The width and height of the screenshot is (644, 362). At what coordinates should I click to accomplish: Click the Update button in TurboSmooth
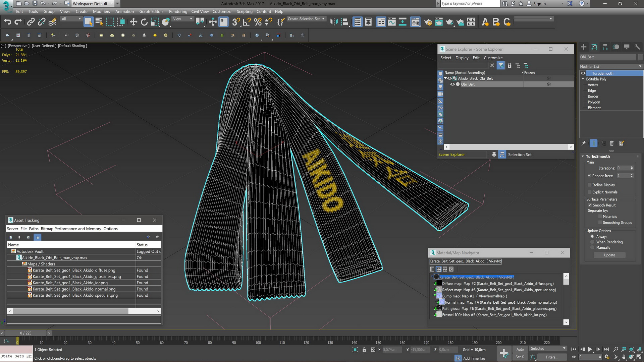[609, 255]
